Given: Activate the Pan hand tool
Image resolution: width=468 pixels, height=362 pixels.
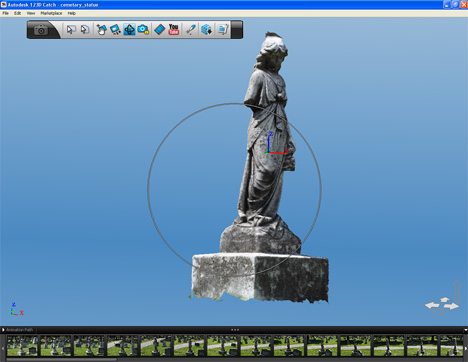Looking at the screenshot, I should tap(101, 29).
